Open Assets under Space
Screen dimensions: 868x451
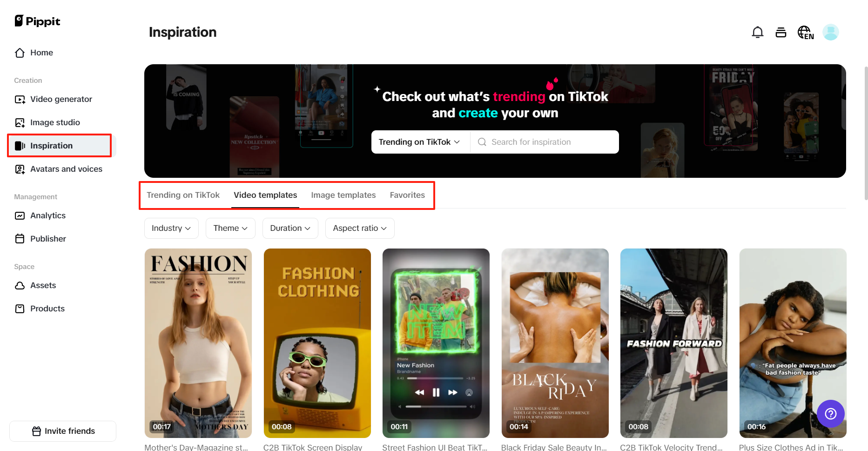[x=43, y=285]
